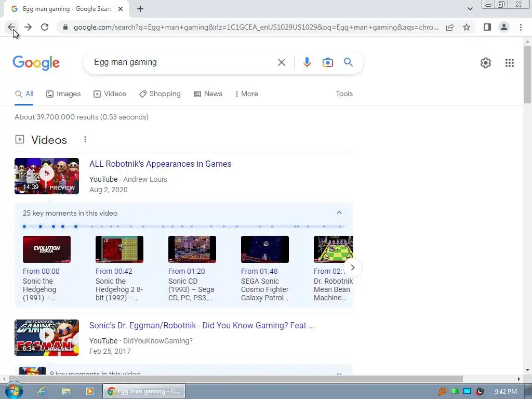Image resolution: width=532 pixels, height=399 pixels.
Task: Open the Google apps grid
Action: (x=510, y=63)
